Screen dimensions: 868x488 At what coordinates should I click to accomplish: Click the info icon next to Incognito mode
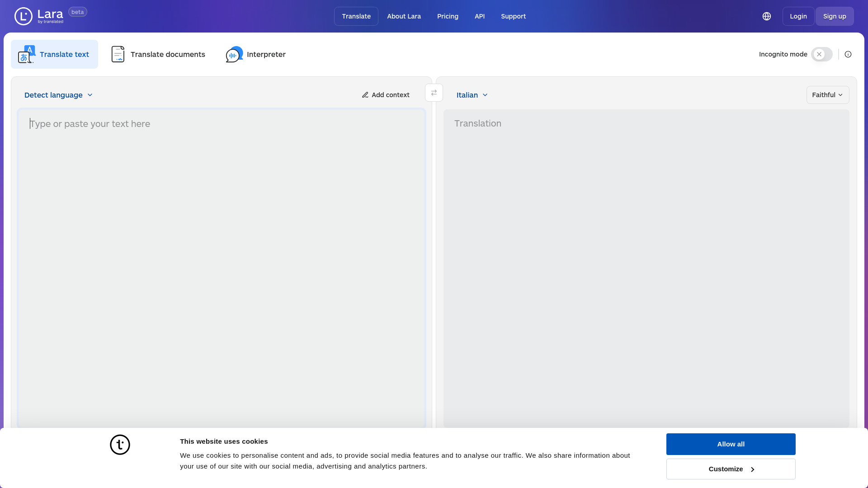pos(848,54)
